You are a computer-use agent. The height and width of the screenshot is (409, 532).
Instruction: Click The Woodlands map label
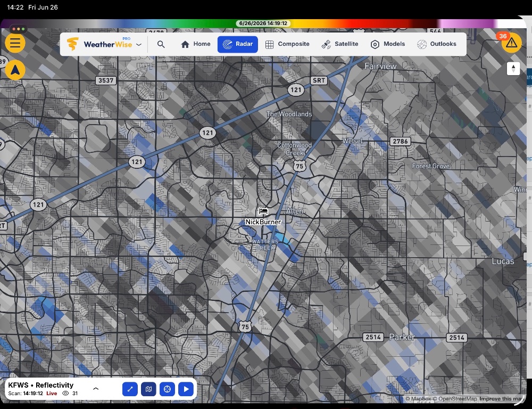(x=289, y=114)
